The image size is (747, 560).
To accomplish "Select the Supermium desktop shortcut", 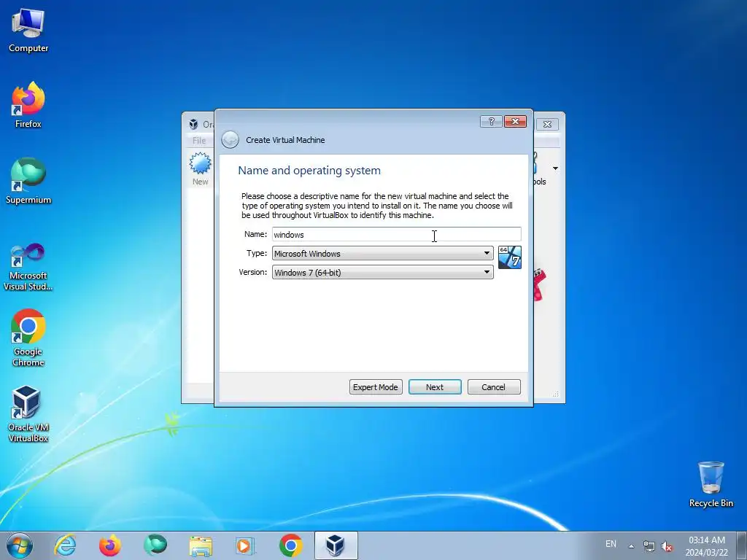I will pyautogui.click(x=28, y=182).
